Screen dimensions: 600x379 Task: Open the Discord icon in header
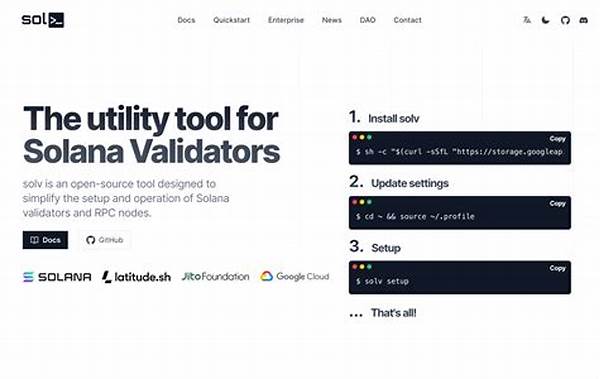pyautogui.click(x=584, y=20)
